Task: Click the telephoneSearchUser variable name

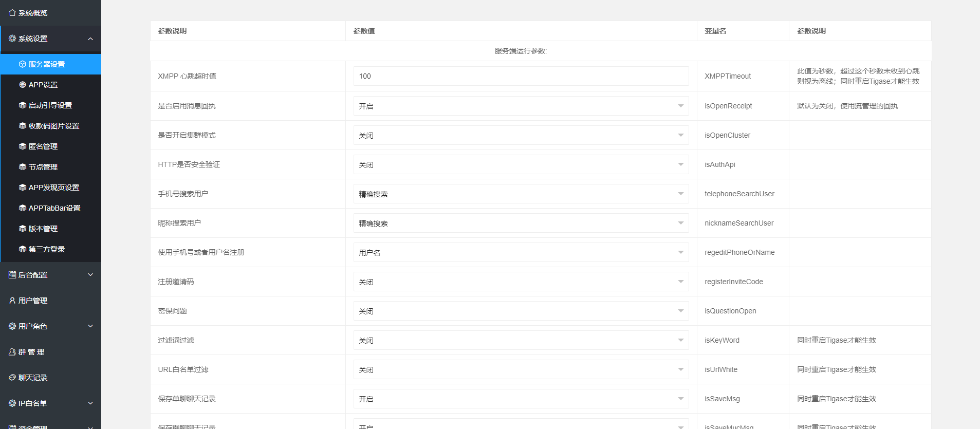Action: click(739, 194)
